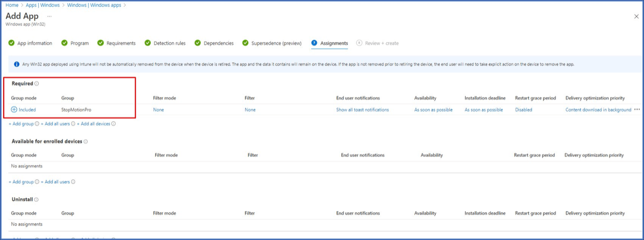644x240 pixels.
Task: Click the Home breadcrumb link
Action: coord(12,5)
